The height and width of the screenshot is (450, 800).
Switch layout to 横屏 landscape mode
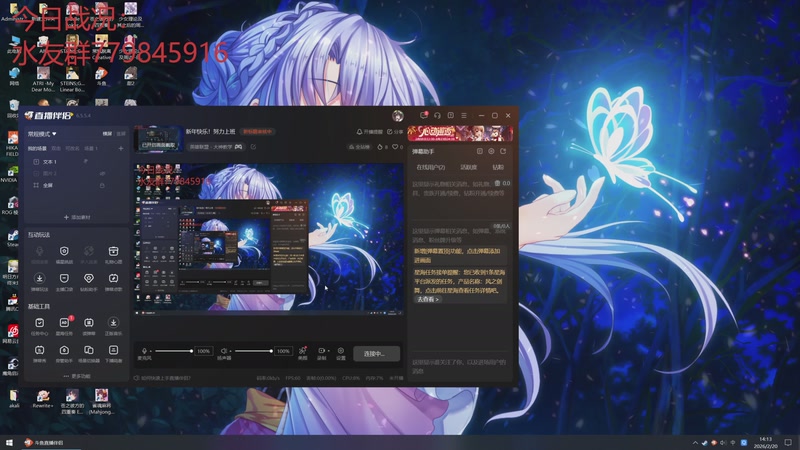pos(107,134)
